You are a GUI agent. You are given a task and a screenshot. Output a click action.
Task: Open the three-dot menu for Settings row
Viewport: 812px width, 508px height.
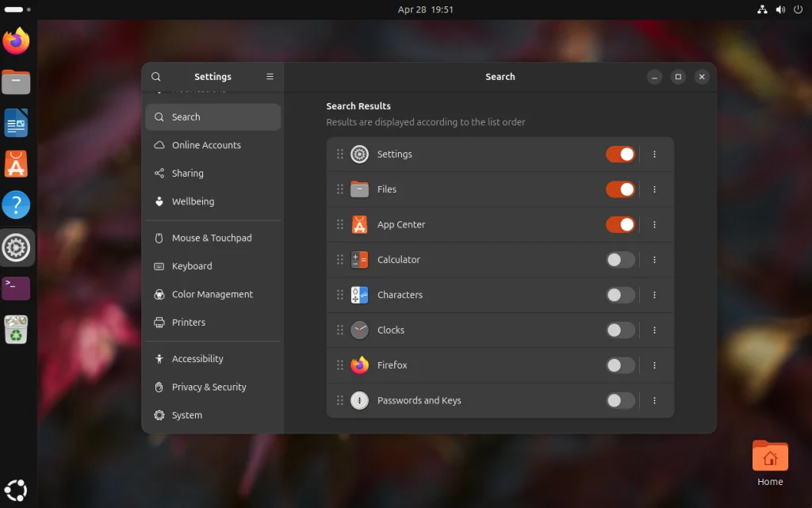654,155
